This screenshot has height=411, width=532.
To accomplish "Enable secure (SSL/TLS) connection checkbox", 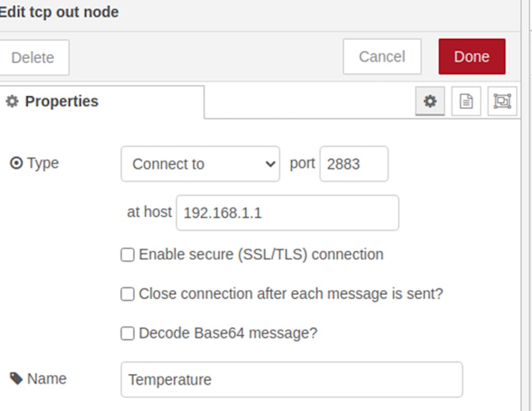I will [x=128, y=254].
